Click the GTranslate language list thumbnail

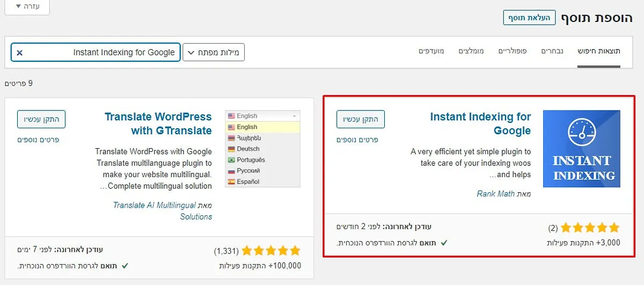[263, 149]
